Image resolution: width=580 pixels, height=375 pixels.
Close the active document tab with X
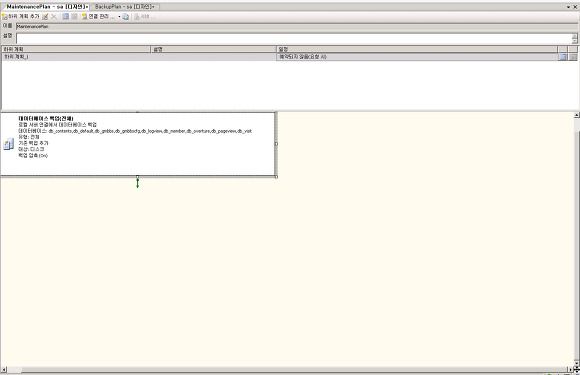pos(575,7)
